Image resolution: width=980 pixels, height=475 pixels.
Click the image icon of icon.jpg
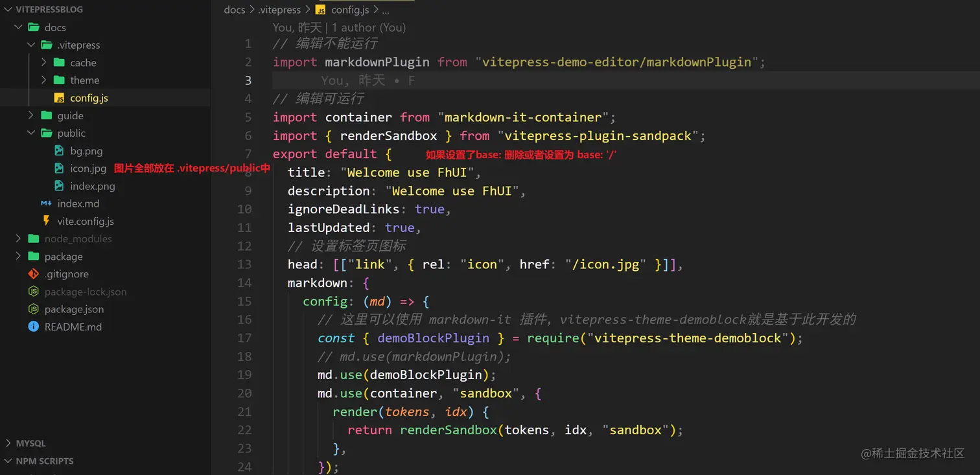point(59,168)
